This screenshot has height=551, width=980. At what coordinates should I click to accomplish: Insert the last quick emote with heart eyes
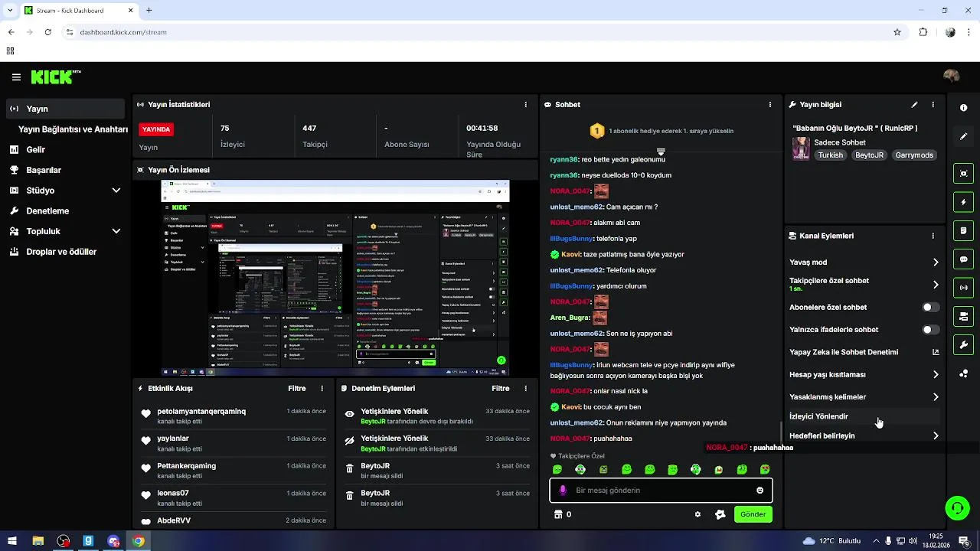point(765,470)
